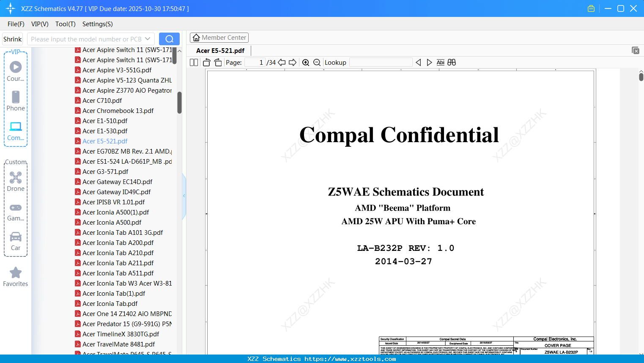644x363 pixels.
Task: Open the Drone category in the sidebar
Action: (16, 181)
